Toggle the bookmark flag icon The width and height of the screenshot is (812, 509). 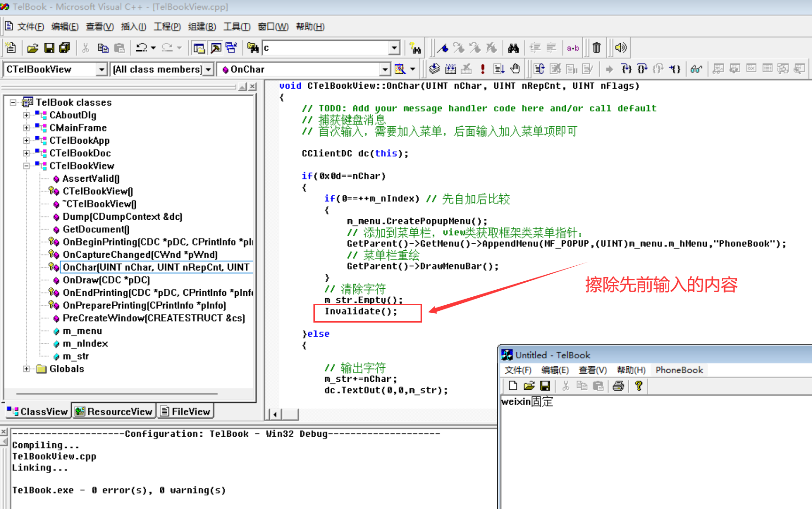click(x=443, y=47)
